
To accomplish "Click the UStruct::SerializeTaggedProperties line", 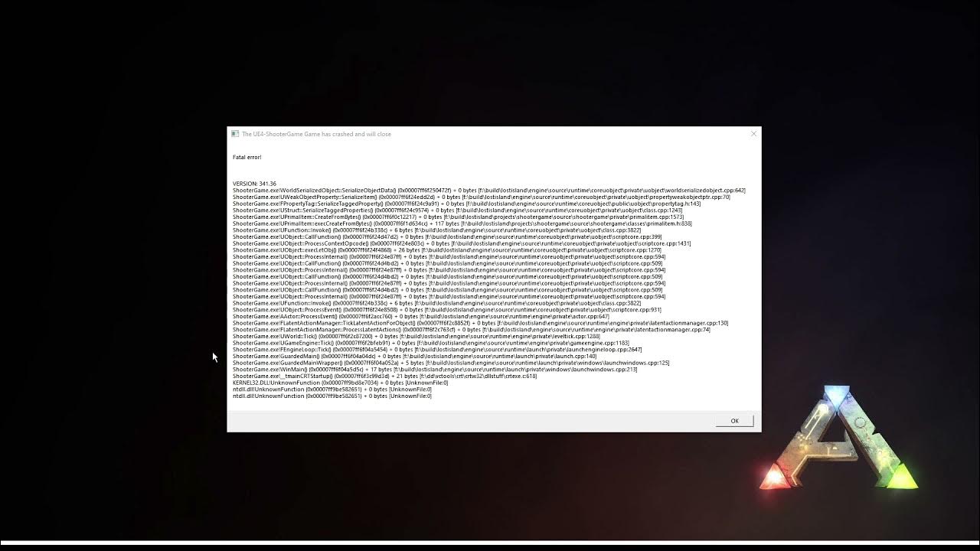I will (x=457, y=210).
